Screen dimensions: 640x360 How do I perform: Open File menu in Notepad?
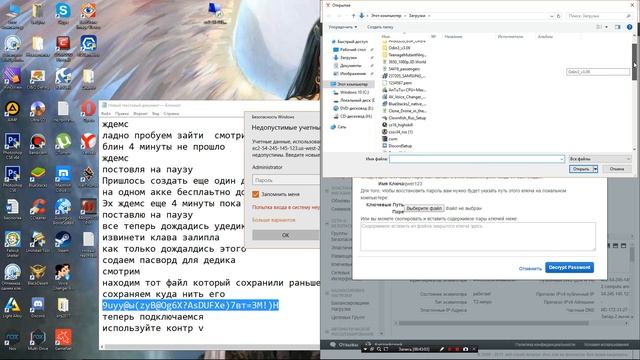(x=106, y=113)
